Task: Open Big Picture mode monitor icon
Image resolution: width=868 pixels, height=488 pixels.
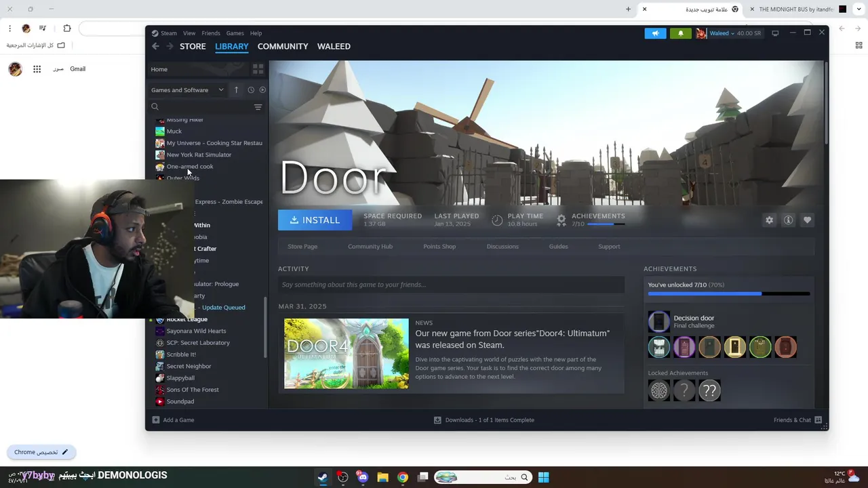Action: point(775,33)
